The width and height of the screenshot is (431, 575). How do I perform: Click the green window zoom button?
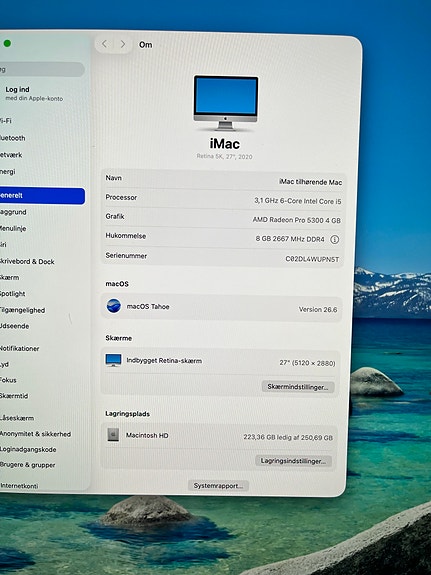click(7, 44)
